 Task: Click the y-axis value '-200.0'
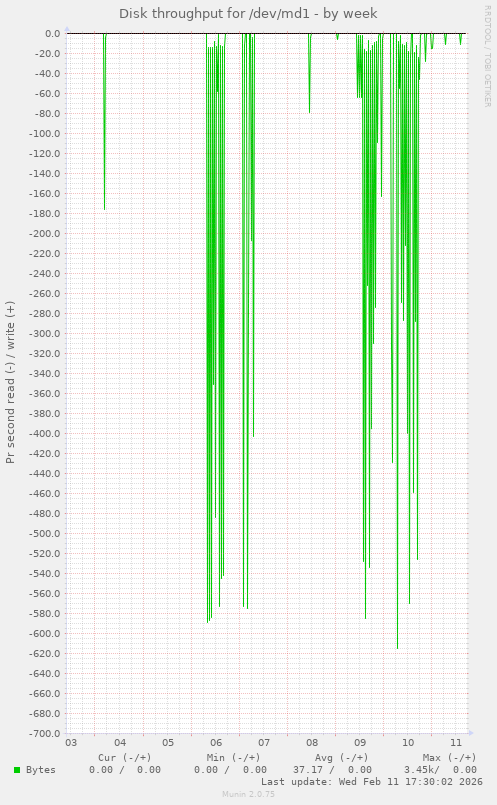[x=47, y=234]
